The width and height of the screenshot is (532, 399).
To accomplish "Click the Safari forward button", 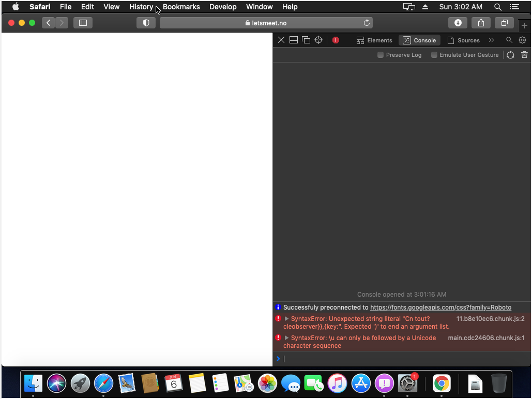I will (x=62, y=23).
